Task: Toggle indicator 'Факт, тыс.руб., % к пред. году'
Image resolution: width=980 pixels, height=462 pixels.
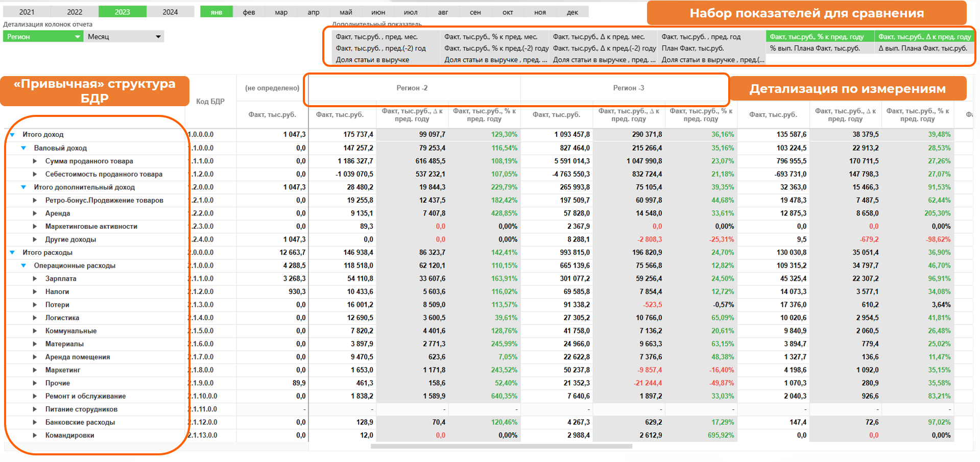Action: 820,37
